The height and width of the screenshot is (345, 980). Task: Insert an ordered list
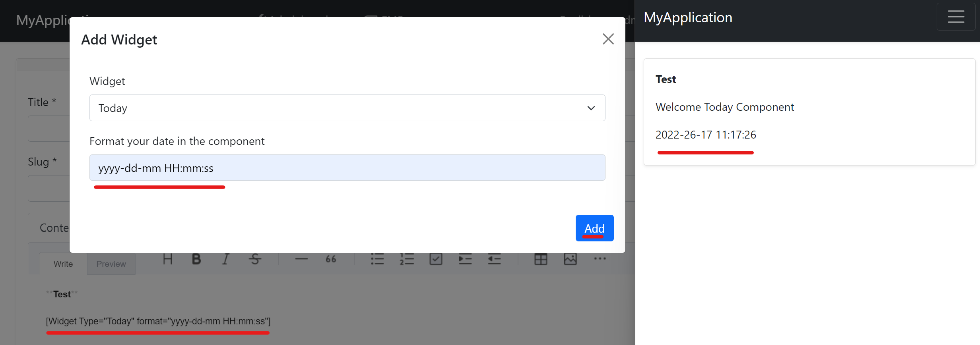pyautogui.click(x=407, y=259)
